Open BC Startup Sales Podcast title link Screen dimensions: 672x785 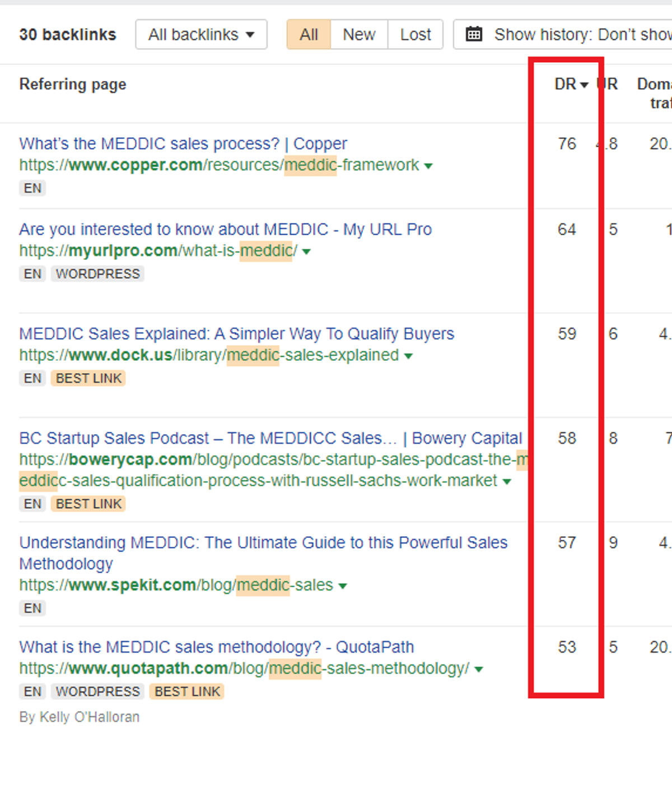[271, 438]
